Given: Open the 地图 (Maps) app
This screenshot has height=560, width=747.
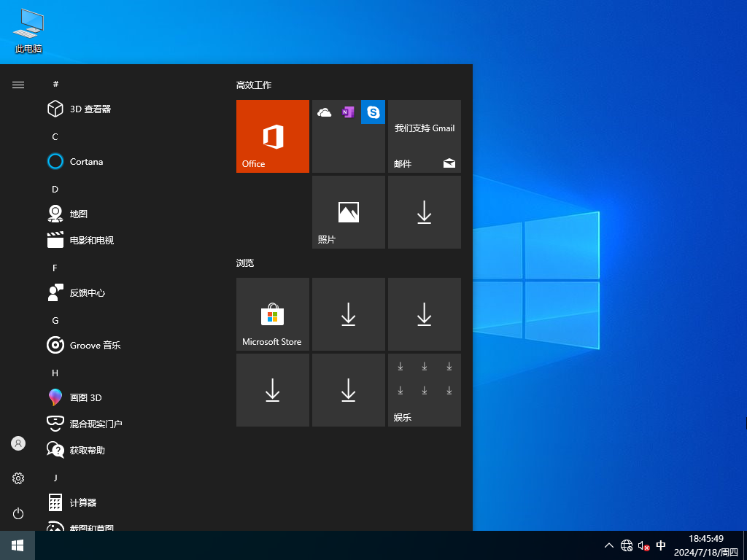Looking at the screenshot, I should coord(79,214).
